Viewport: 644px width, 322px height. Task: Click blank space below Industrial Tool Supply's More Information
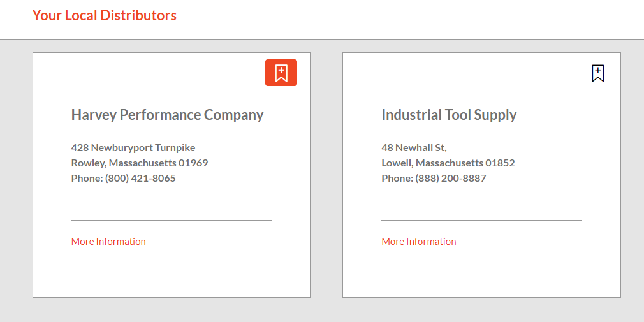pos(481,273)
